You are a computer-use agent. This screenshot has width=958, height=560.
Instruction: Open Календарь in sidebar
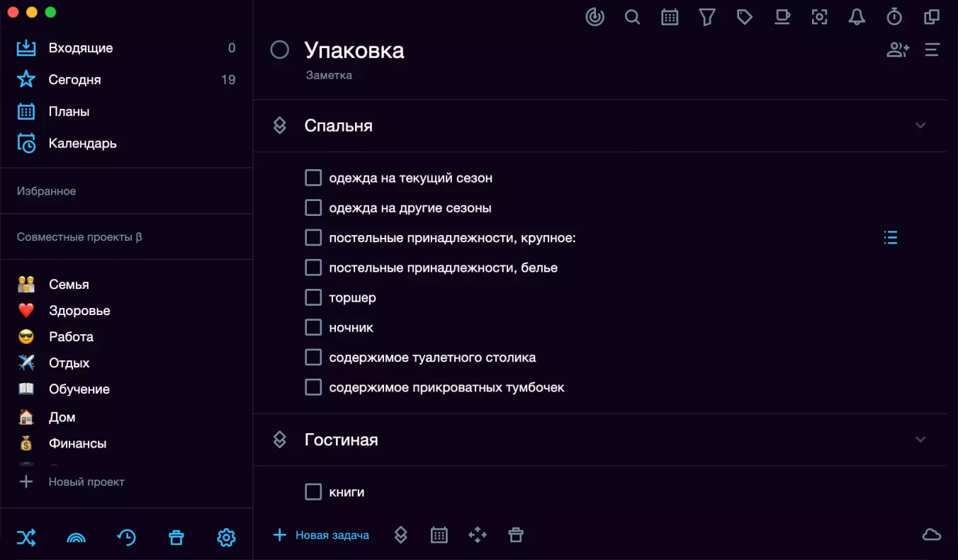point(126,143)
